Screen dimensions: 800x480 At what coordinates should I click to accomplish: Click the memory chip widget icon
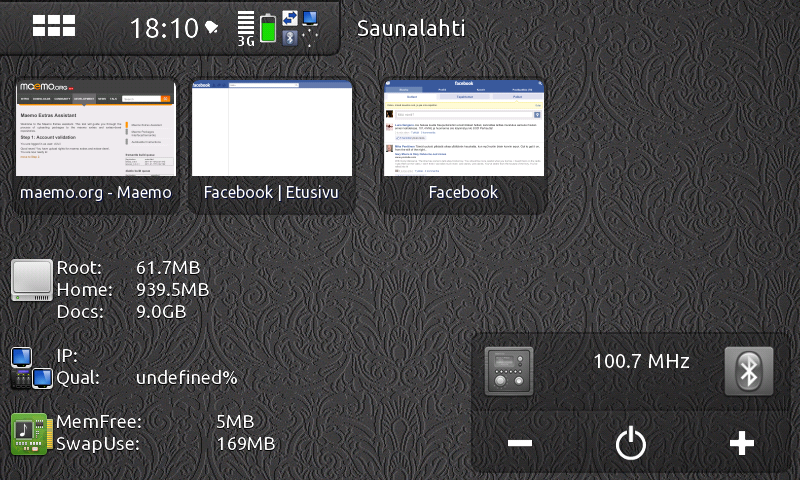click(x=31, y=433)
